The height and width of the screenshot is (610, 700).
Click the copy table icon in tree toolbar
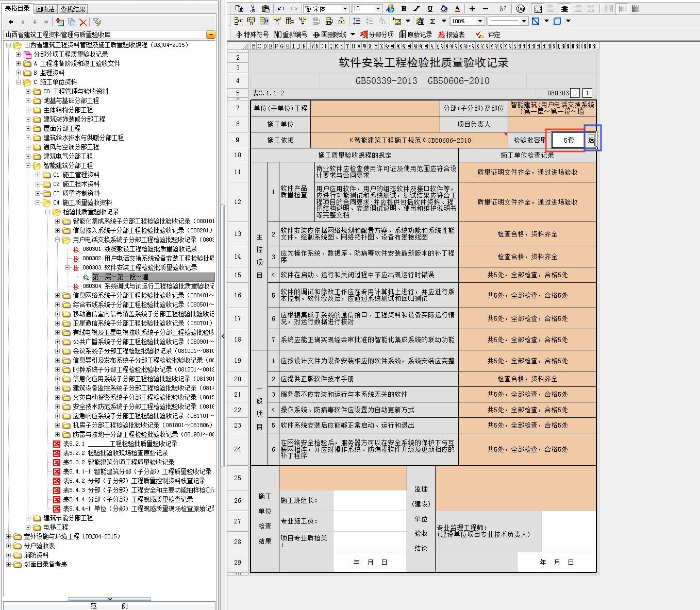[72, 22]
